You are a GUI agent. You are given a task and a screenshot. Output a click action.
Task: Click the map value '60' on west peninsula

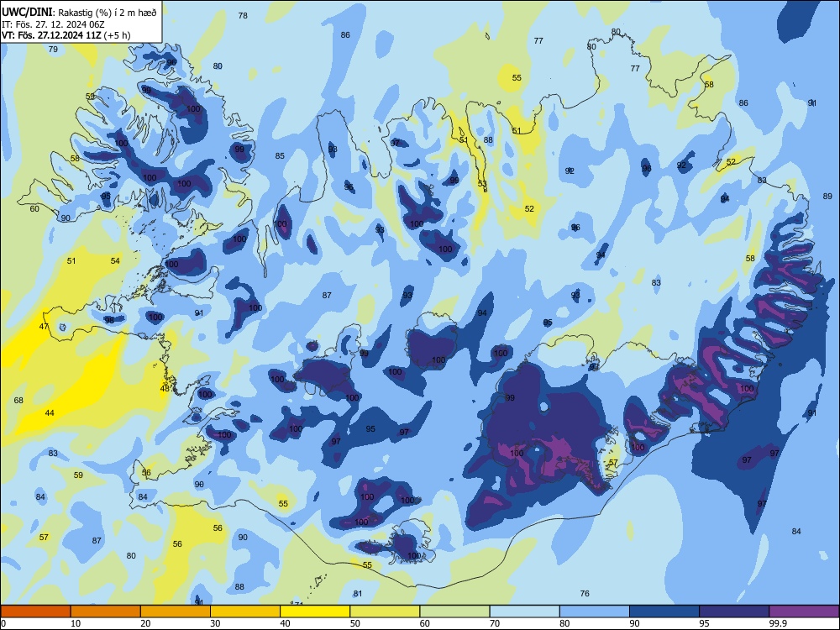[x=34, y=209]
